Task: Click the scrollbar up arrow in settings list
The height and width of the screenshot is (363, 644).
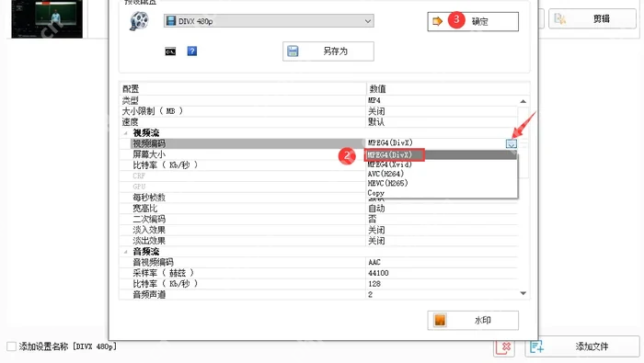Action: click(523, 101)
